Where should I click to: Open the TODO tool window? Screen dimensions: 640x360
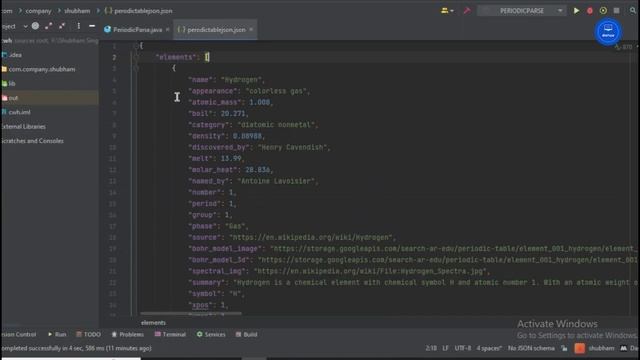pyautogui.click(x=88, y=334)
